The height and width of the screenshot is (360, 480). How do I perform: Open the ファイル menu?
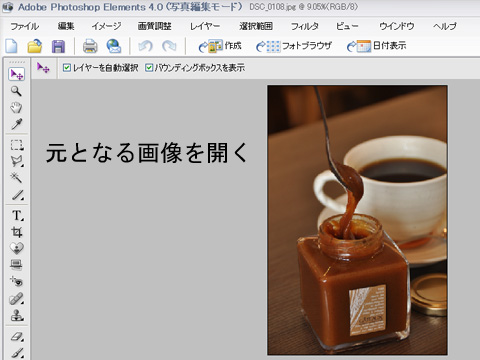point(25,26)
